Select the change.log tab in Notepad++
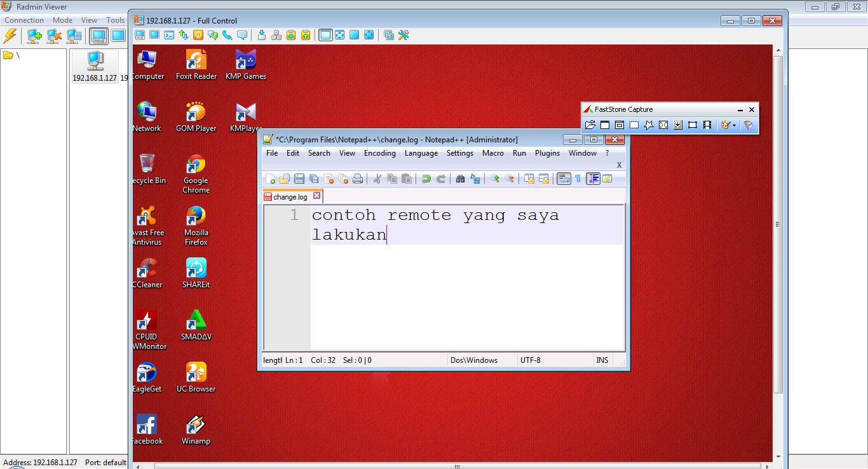 [290, 197]
